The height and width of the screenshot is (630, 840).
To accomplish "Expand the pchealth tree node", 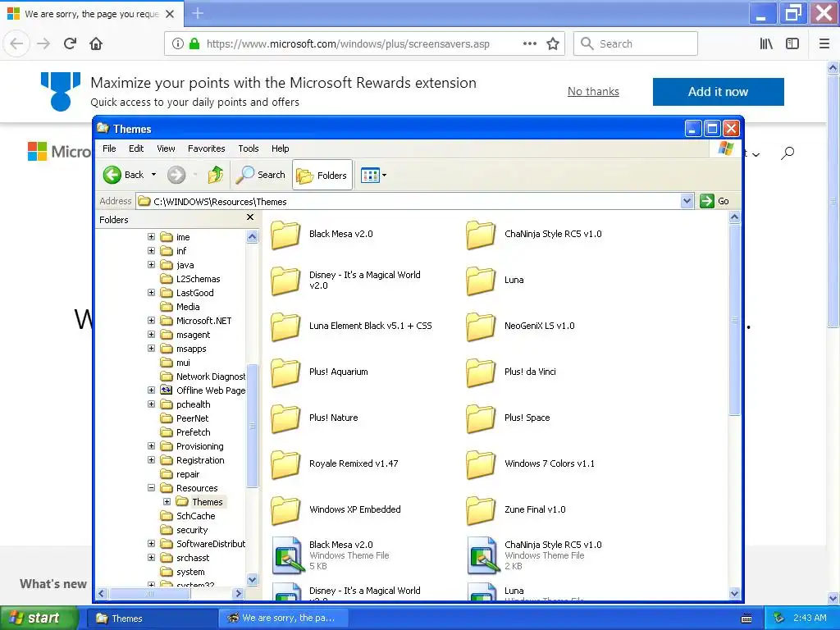I will (x=151, y=404).
